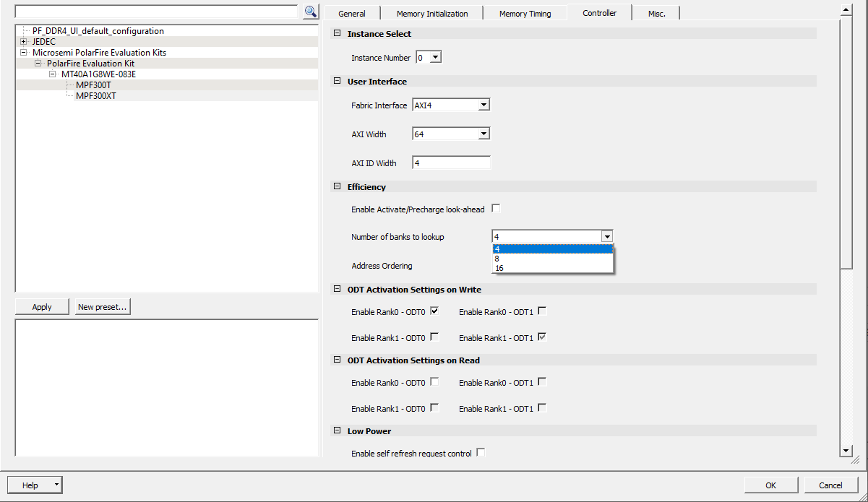Collapse the Low Power section
Screen dimensions: 868x502
point(338,430)
